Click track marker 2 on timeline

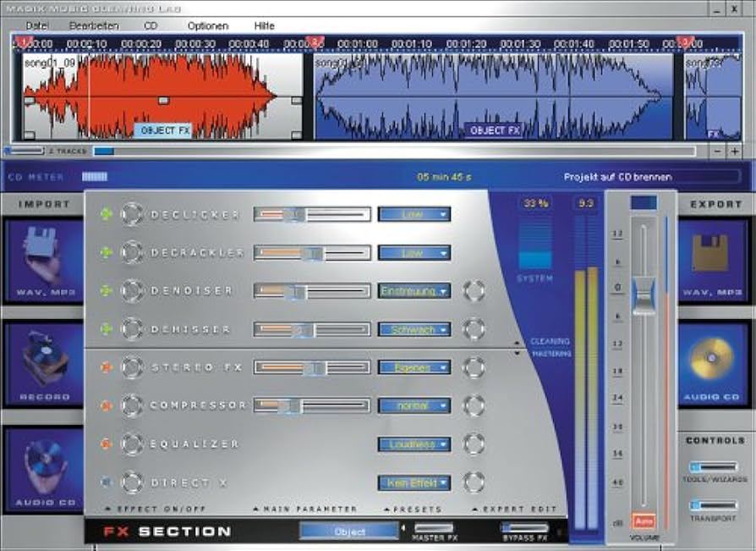coord(314,42)
